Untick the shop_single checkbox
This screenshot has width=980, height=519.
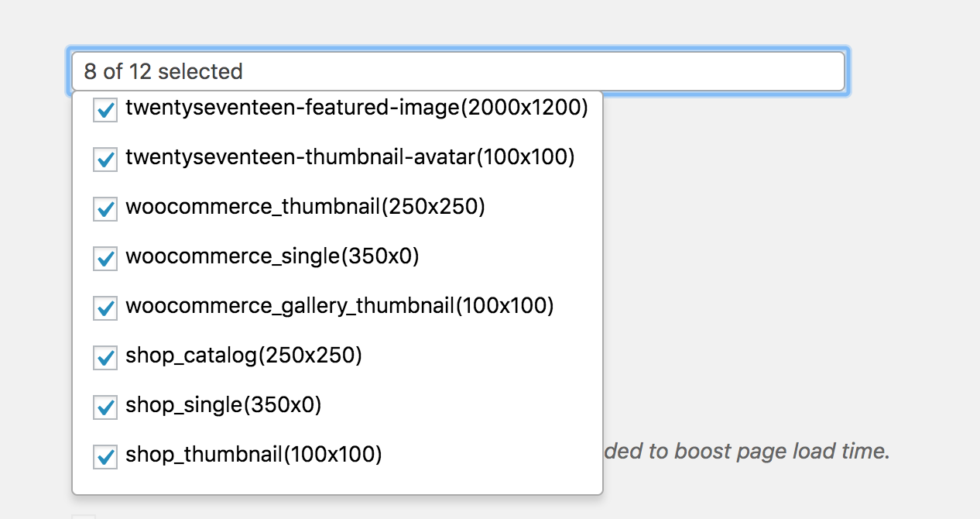click(x=105, y=407)
